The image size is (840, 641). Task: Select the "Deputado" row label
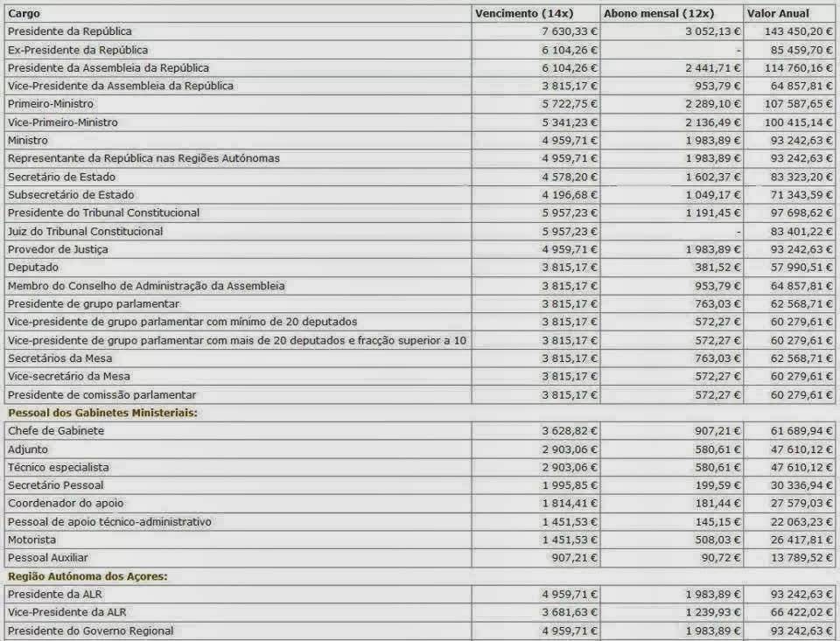click(33, 268)
